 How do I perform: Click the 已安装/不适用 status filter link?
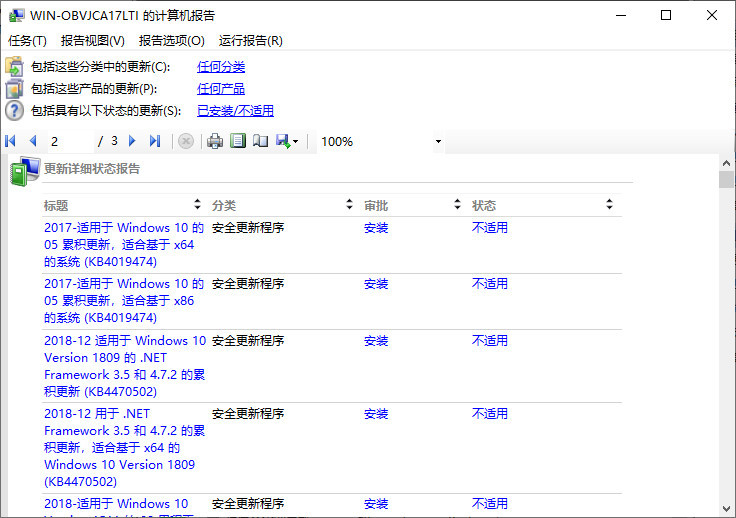coord(235,111)
